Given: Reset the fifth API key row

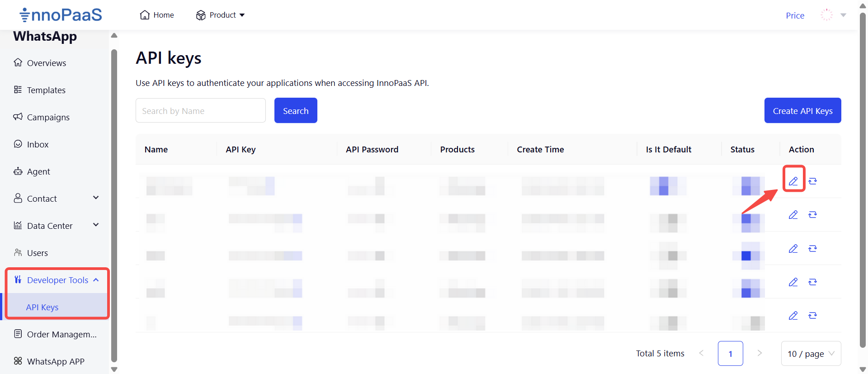Looking at the screenshot, I should point(812,316).
